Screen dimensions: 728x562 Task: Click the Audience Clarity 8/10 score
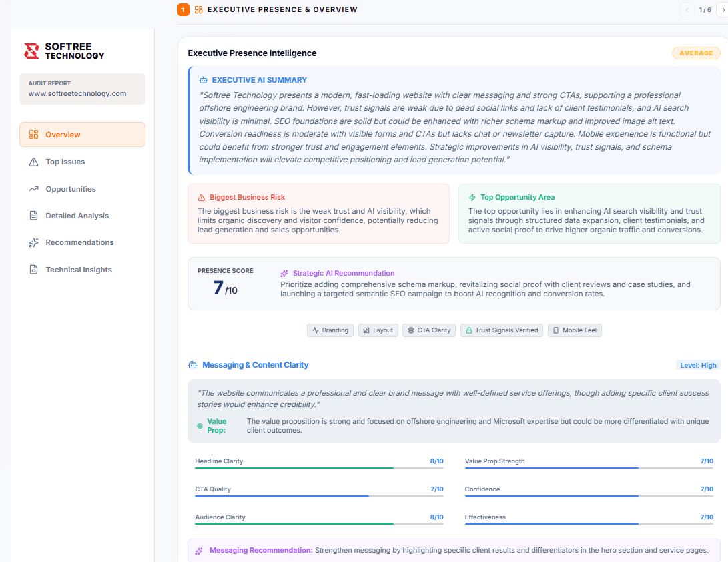click(x=436, y=517)
